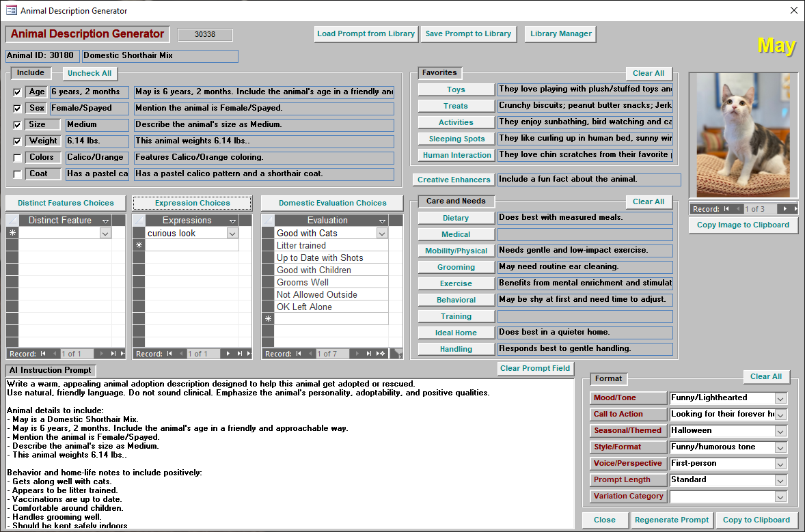Click the empty Medical care field

click(x=585, y=234)
